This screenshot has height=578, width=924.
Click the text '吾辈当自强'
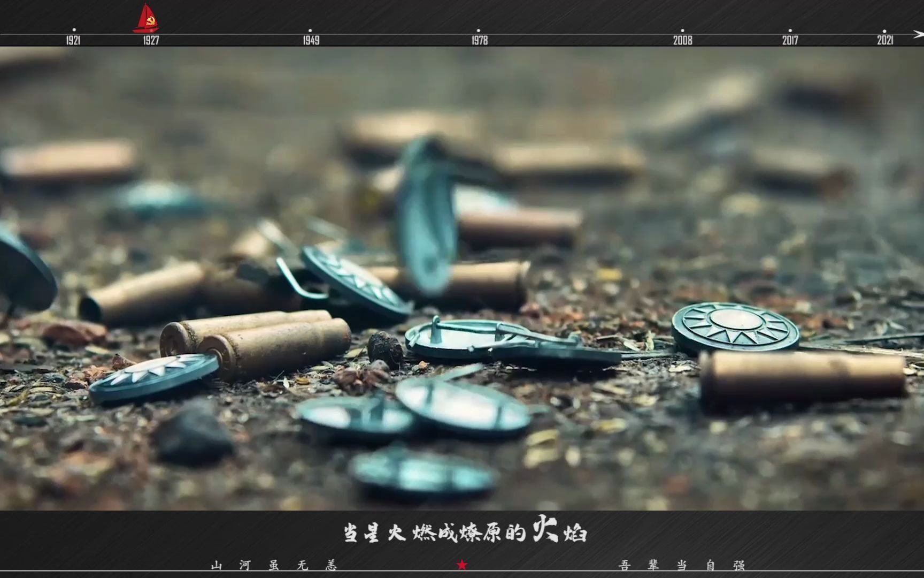[x=682, y=565]
